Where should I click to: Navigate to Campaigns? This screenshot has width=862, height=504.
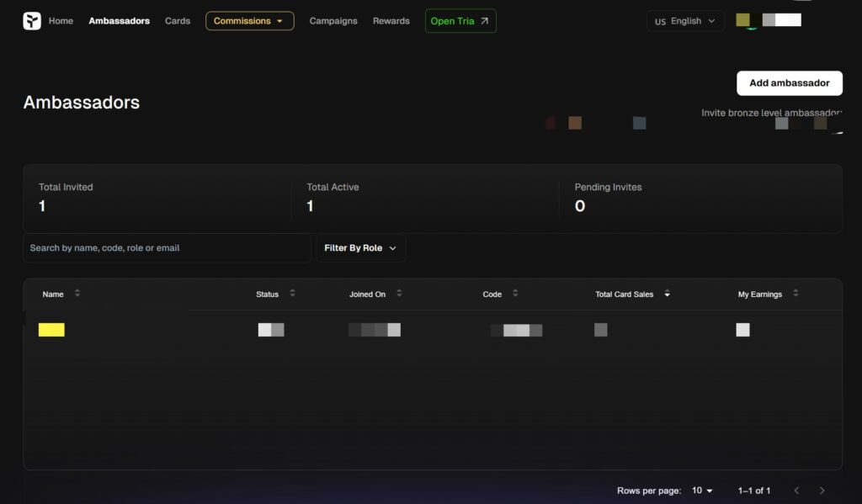pos(333,21)
